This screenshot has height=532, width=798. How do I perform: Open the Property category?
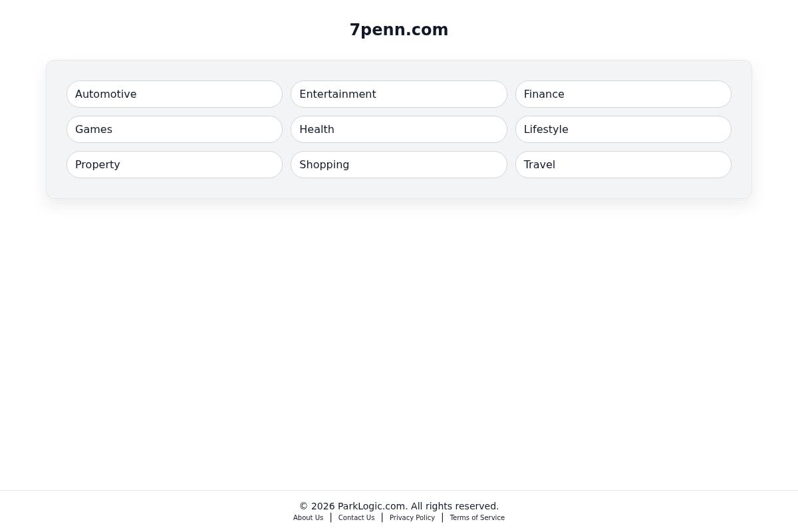coord(174,164)
